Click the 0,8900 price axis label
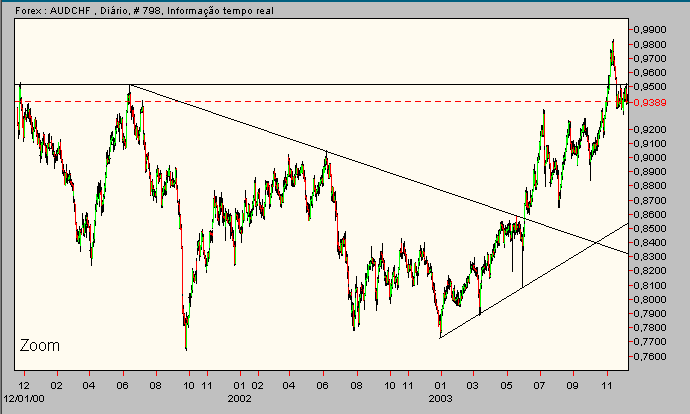Screen dimensions: 690x414 (x=650, y=172)
